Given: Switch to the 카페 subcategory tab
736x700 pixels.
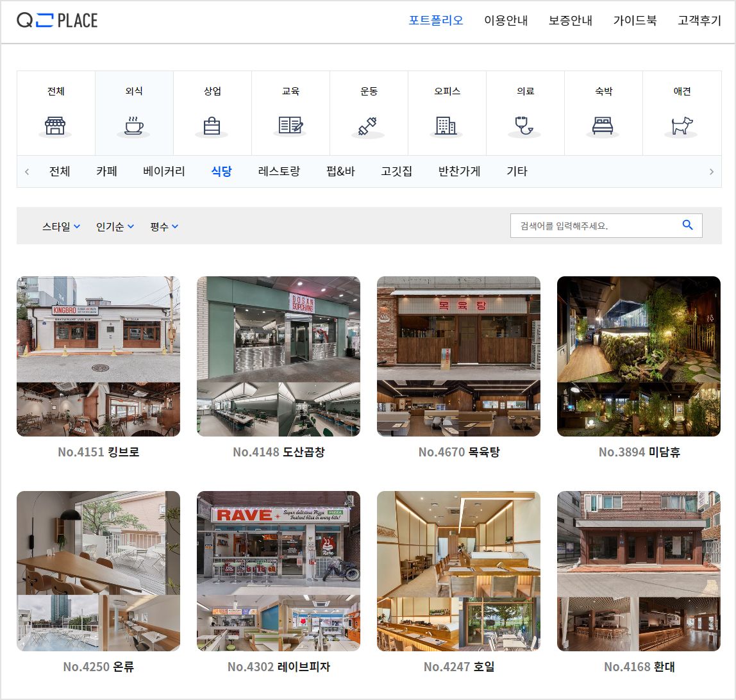Looking at the screenshot, I should pyautogui.click(x=106, y=171).
